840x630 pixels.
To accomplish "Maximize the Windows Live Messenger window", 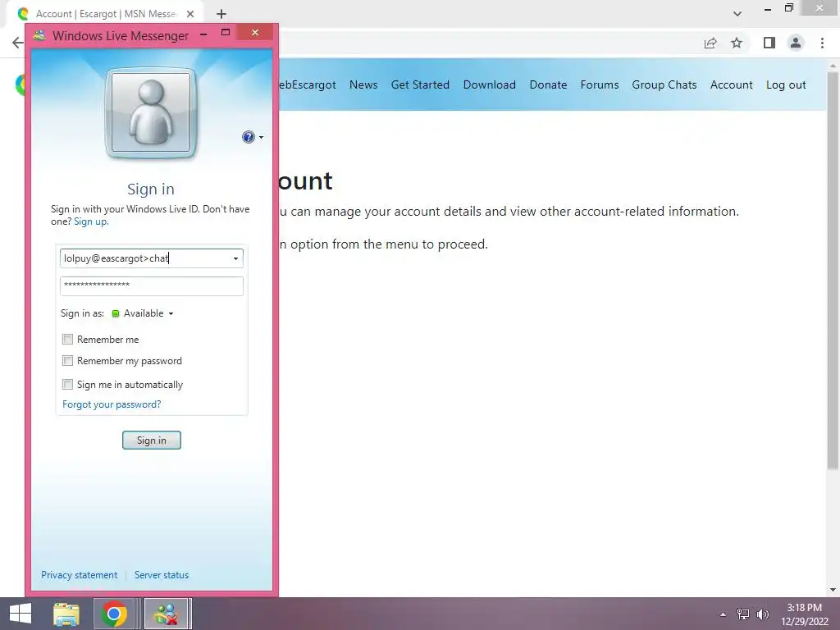I will (226, 33).
